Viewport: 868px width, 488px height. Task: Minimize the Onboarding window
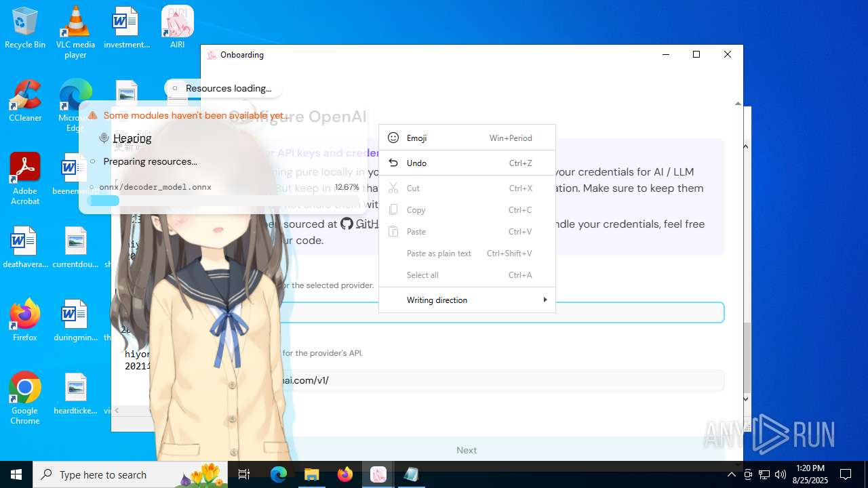pos(665,55)
